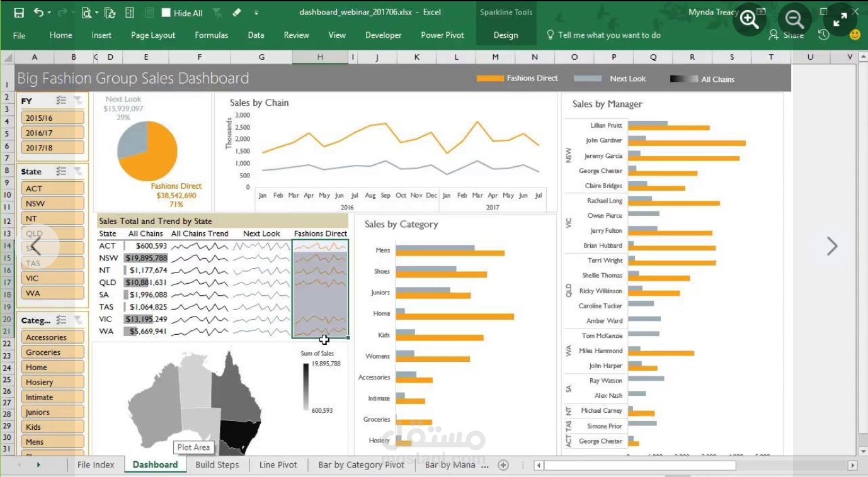Viewport: 868px width, 477px height.
Task: Open the Review ribbon tab
Action: (297, 35)
